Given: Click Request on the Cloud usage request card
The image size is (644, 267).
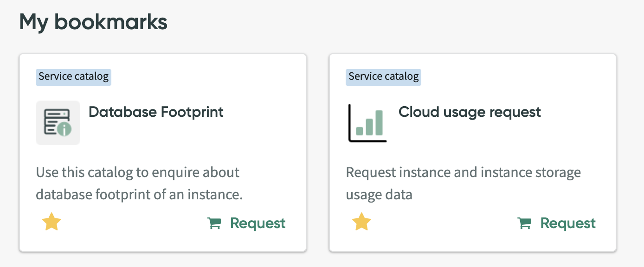Looking at the screenshot, I should pyautogui.click(x=568, y=223).
